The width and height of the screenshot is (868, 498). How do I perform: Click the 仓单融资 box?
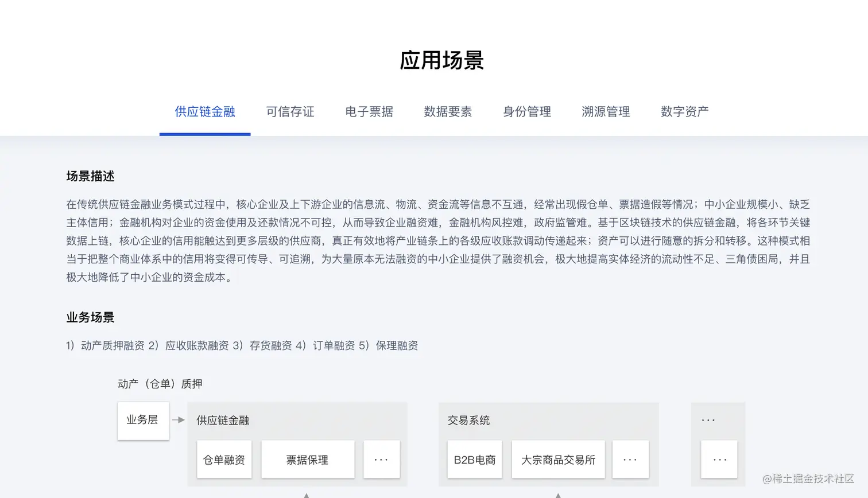[224, 460]
